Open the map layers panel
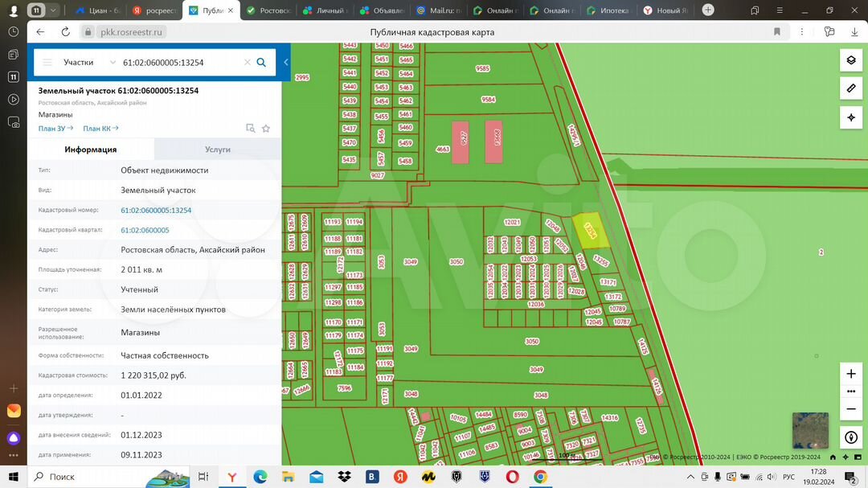The width and height of the screenshot is (868, 488). tap(851, 61)
